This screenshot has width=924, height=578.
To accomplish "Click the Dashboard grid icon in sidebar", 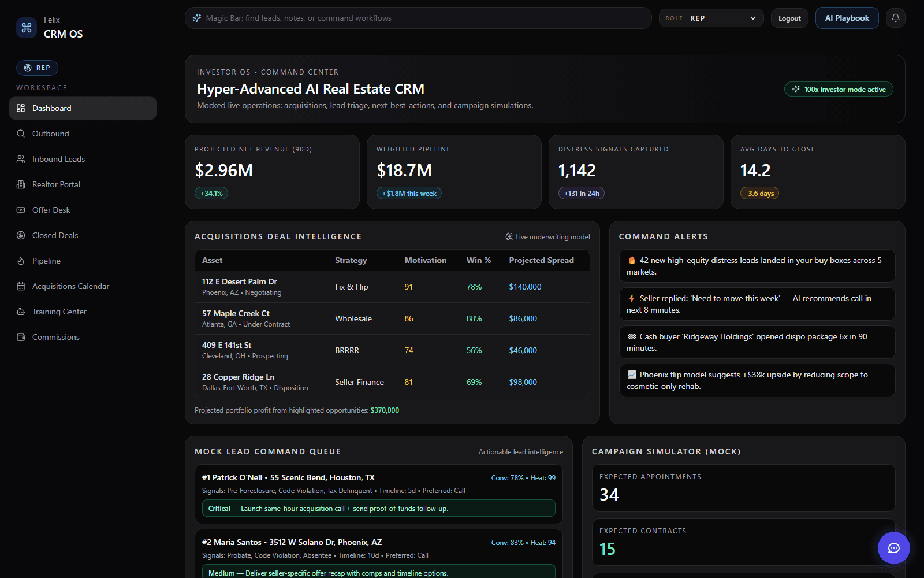I will (x=21, y=108).
